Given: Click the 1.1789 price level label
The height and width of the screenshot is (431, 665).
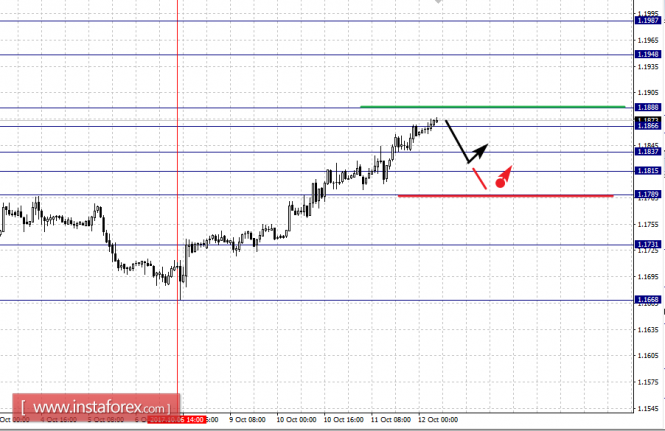Looking at the screenshot, I should [x=646, y=194].
